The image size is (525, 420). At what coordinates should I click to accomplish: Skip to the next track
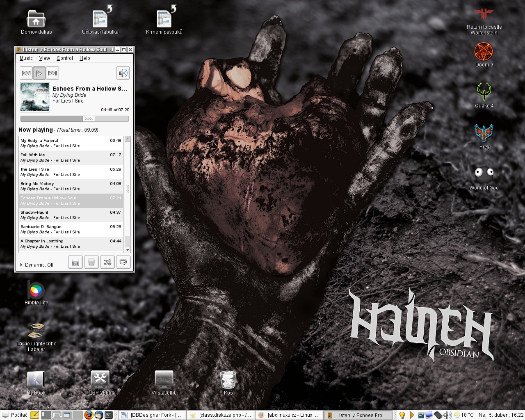(52, 73)
